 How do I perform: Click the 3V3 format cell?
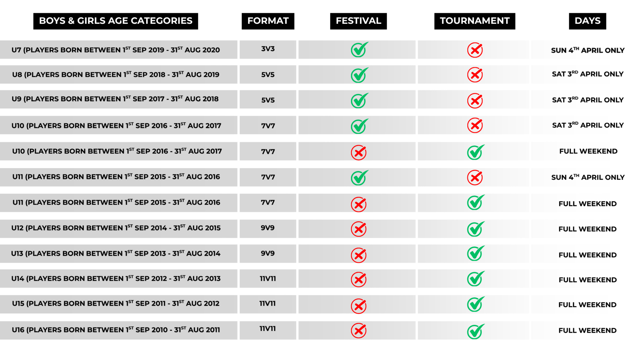coord(268,49)
